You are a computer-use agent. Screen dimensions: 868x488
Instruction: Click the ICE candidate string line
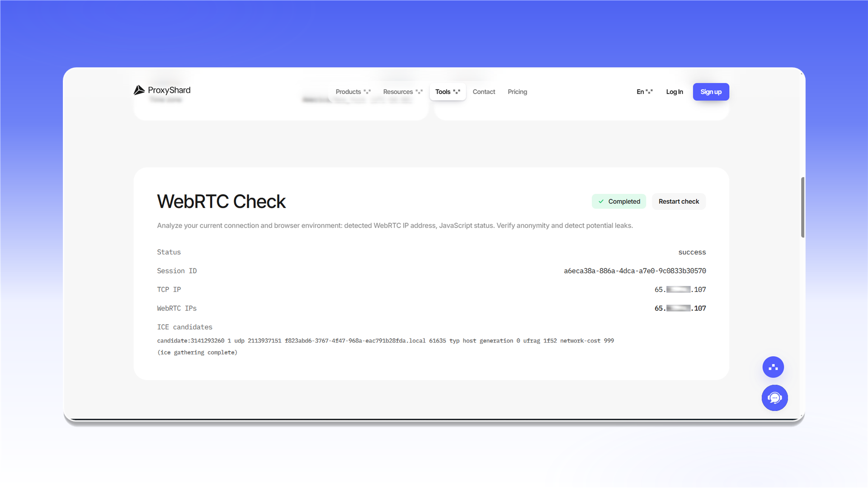tap(385, 341)
